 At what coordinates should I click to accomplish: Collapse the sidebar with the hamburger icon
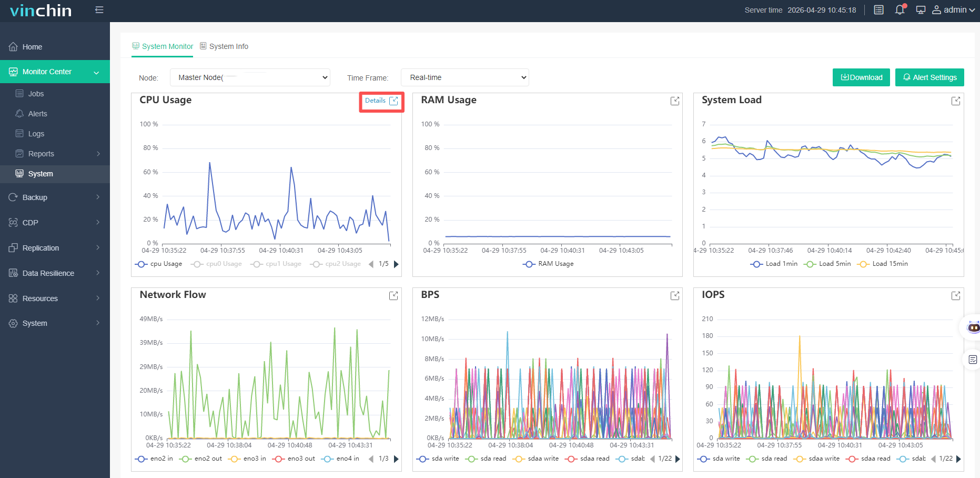99,10
